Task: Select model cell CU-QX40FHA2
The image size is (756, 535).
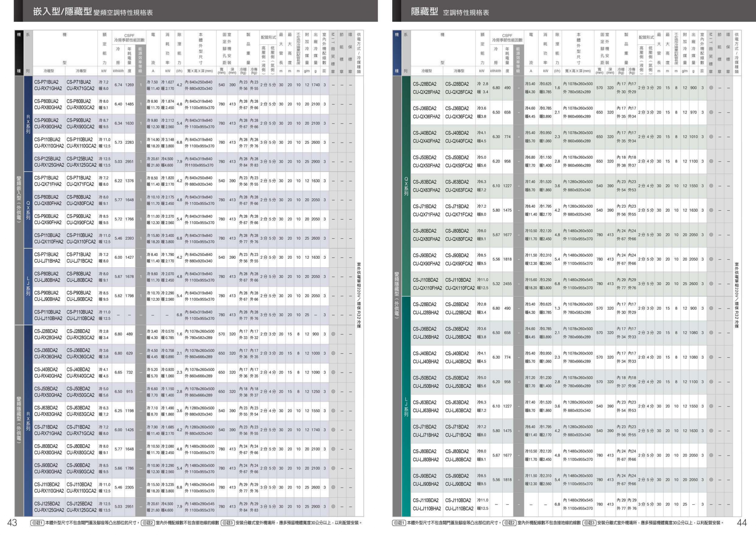Action: coord(426,141)
